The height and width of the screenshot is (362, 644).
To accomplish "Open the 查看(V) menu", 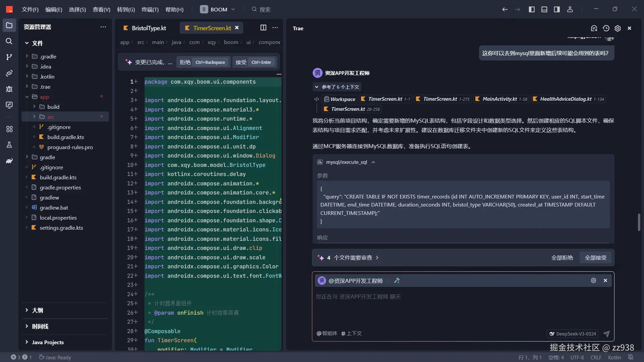I will tap(101, 9).
